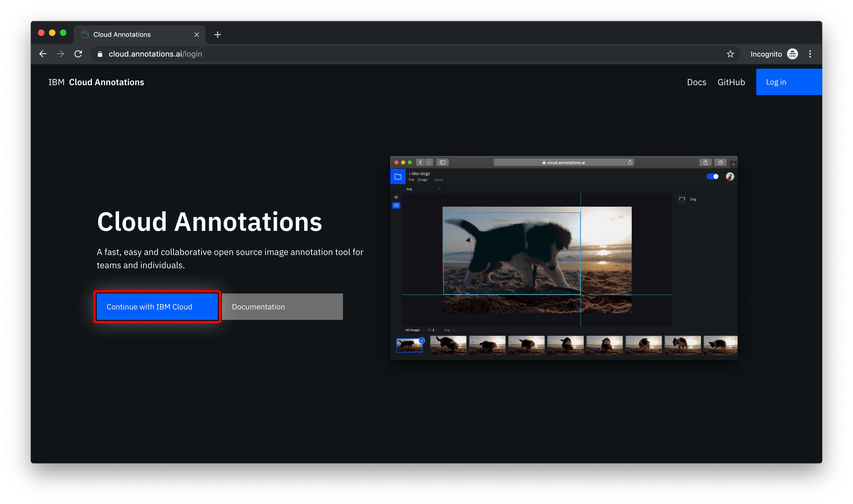Click the browser back arrow

point(43,54)
